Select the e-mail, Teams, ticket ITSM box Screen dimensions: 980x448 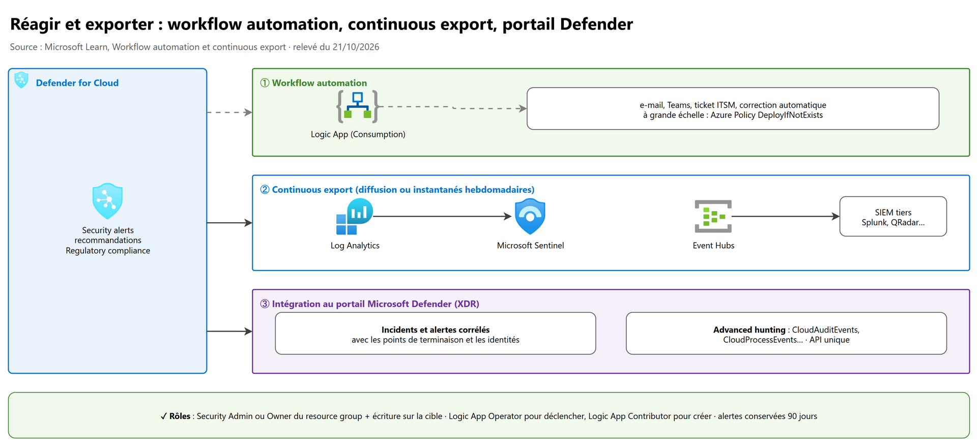tap(733, 109)
